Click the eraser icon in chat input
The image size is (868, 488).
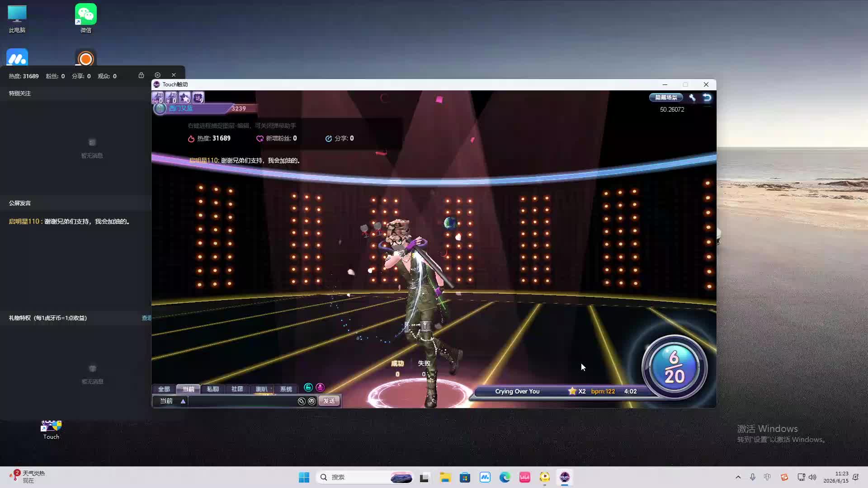click(302, 401)
